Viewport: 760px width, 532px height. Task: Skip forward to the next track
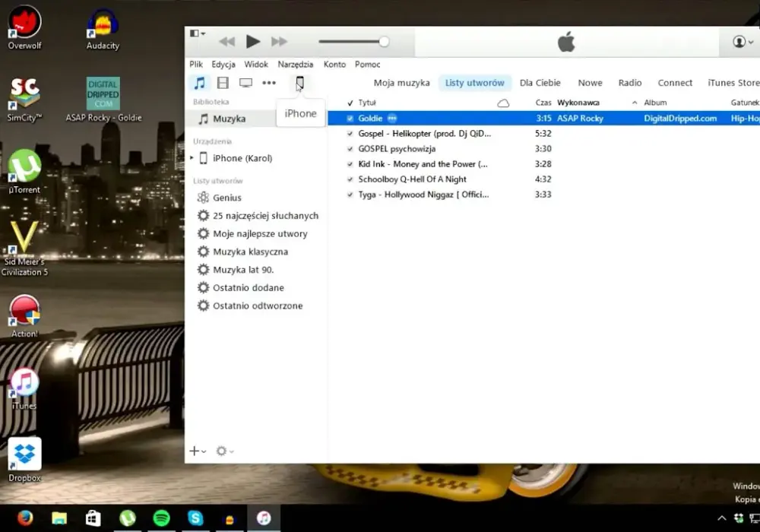tap(279, 42)
